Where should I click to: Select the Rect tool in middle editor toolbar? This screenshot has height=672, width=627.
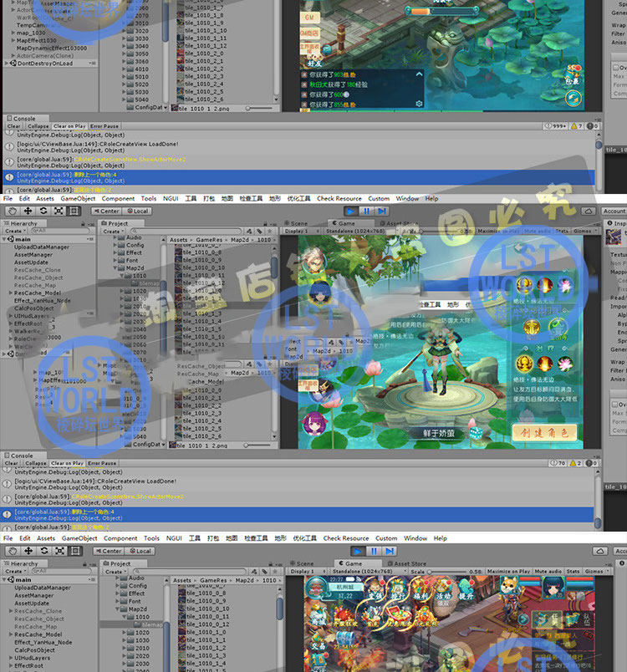pyautogui.click(x=74, y=211)
